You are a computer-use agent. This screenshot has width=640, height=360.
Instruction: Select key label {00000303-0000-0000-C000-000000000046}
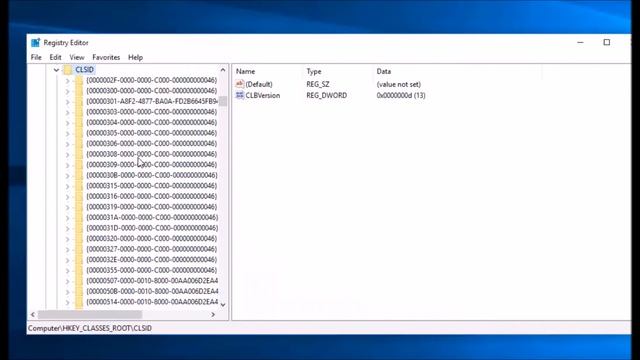pos(151,112)
